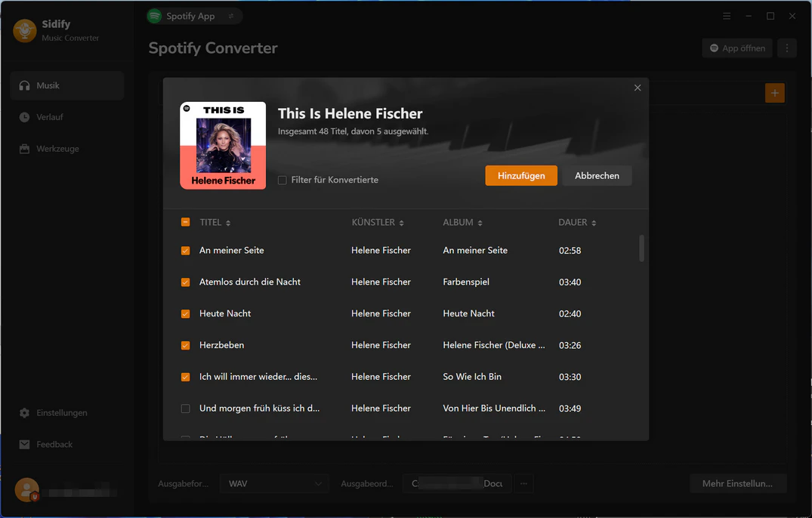Open the three-dot more options menu
The width and height of the screenshot is (812, 518).
(x=786, y=48)
